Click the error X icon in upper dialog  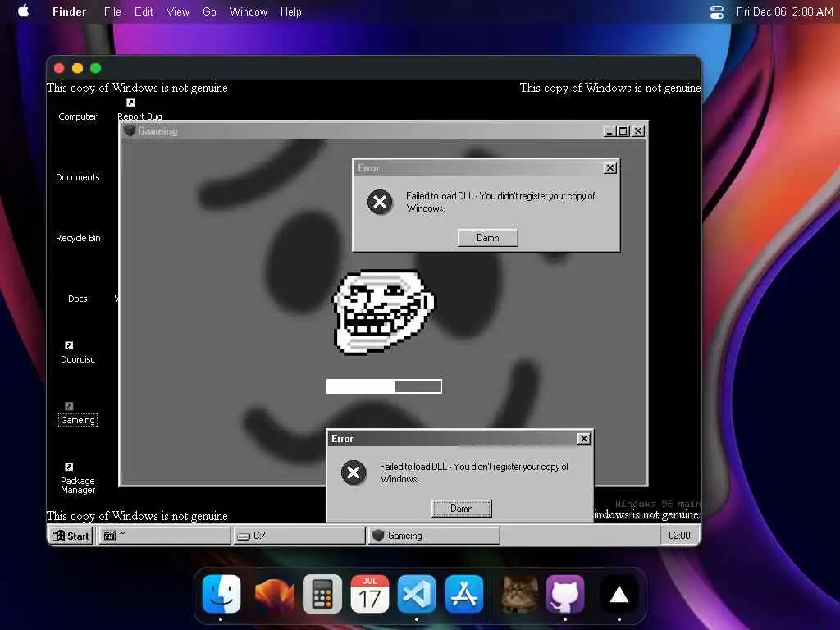pos(380,202)
